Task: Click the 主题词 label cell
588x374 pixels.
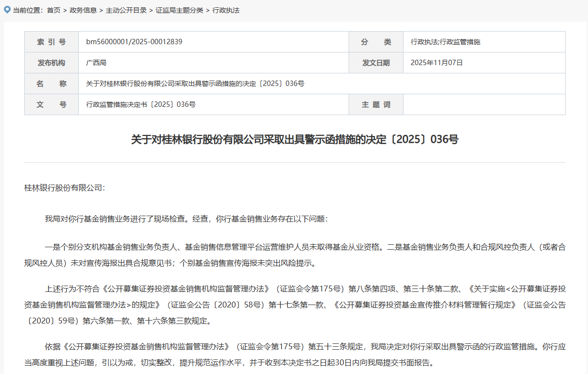Action: click(x=376, y=104)
